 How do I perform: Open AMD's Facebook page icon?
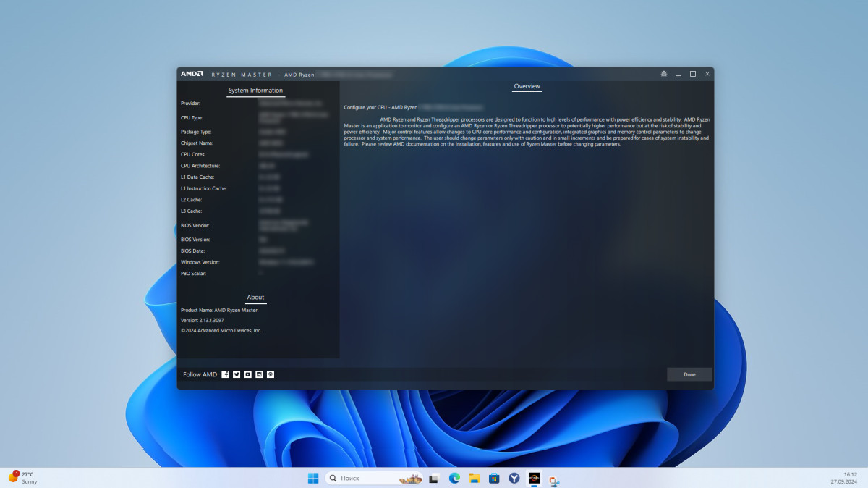coord(225,374)
